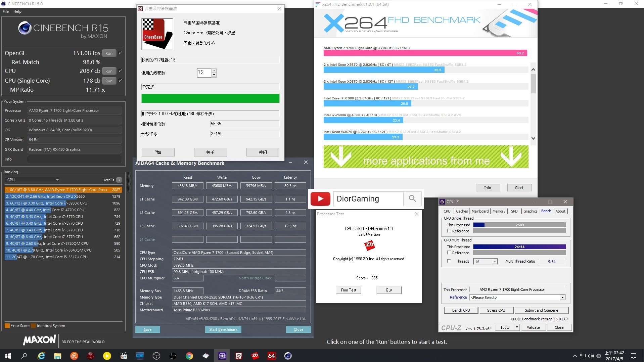Viewport: 644px width, 362px height.
Task: Open Cinebench File menu
Action: pyautogui.click(x=6, y=11)
